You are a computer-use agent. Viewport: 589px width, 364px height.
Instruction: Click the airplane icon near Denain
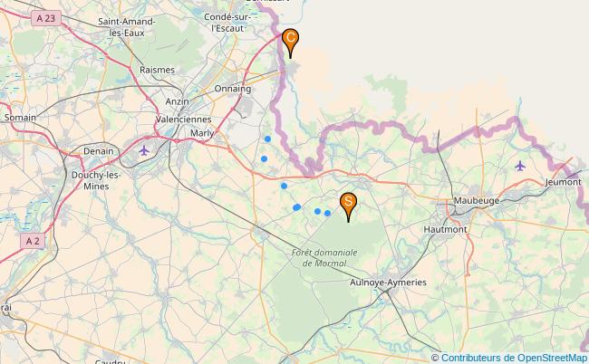(144, 151)
